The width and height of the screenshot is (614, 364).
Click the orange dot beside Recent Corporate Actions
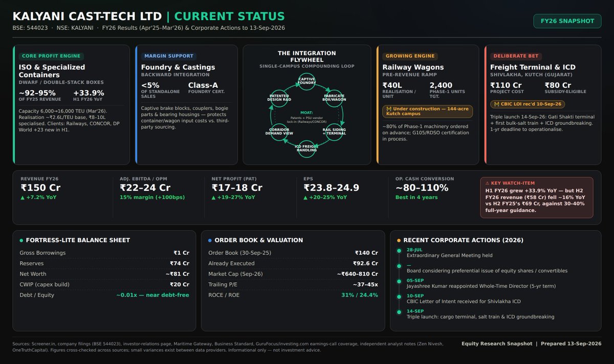click(399, 240)
